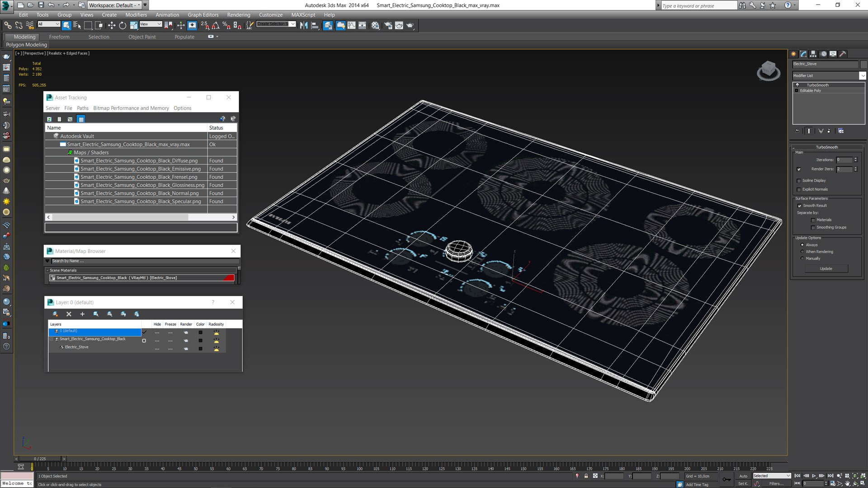The height and width of the screenshot is (488, 868).
Task: Switch to the Freeform ribbon tab
Action: 59,37
